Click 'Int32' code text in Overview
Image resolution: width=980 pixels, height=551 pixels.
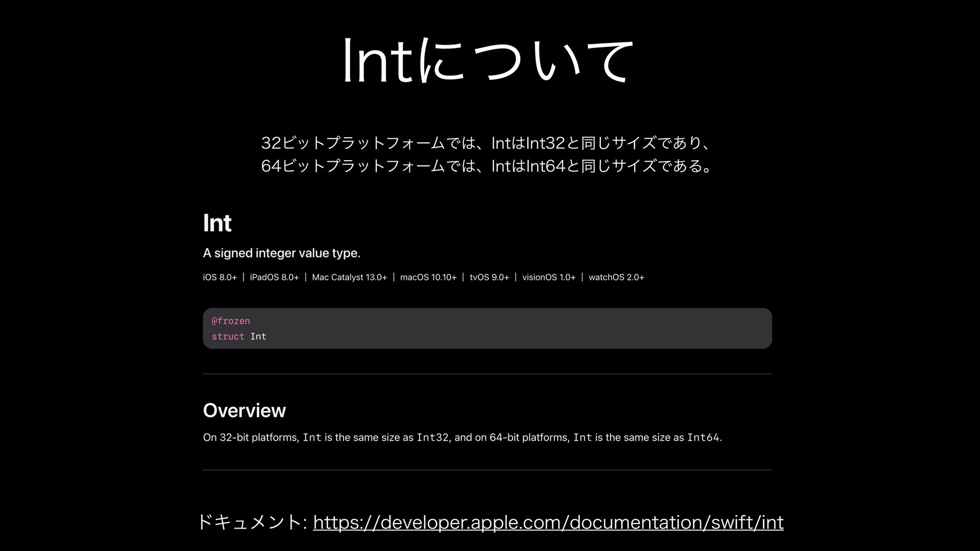432,438
